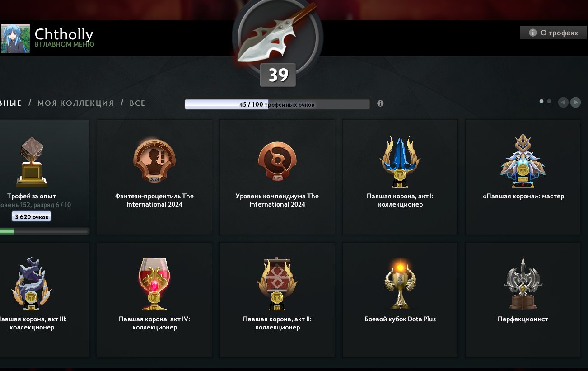Select the Fantasy Percentile International 2024 badge

pos(154,161)
